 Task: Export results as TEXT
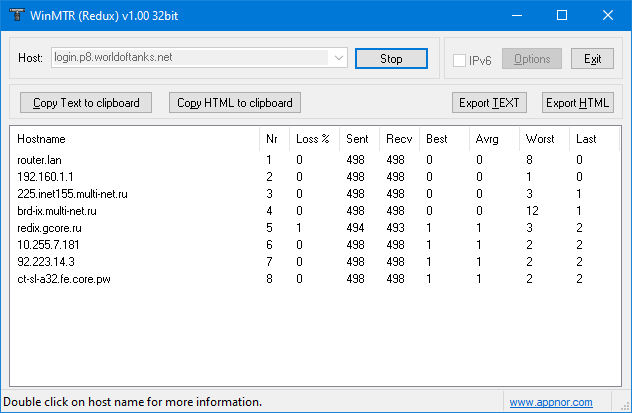click(x=489, y=103)
